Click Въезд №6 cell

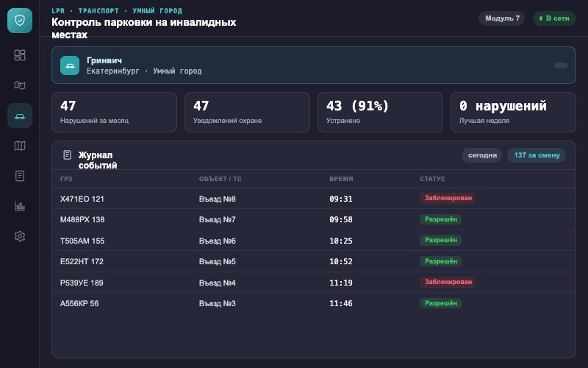click(217, 241)
